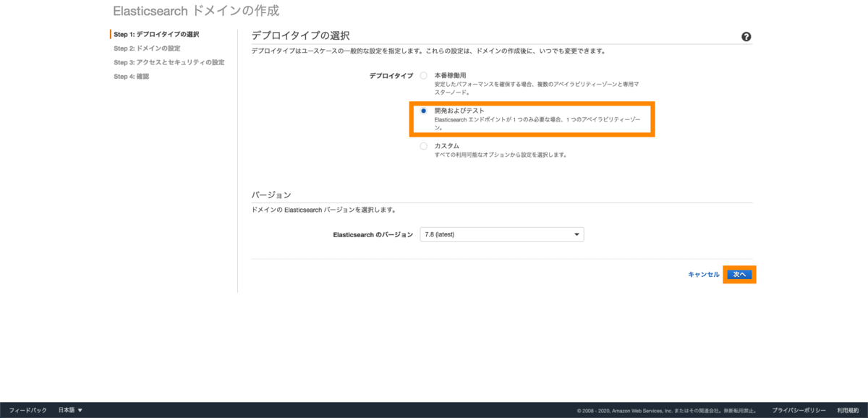Click the キャンセル link

click(x=704, y=275)
